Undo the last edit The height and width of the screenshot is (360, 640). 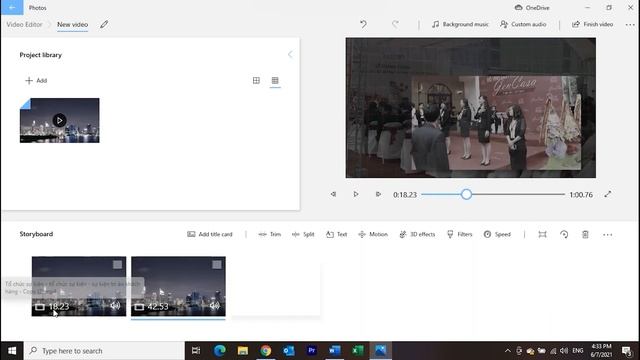tap(363, 24)
